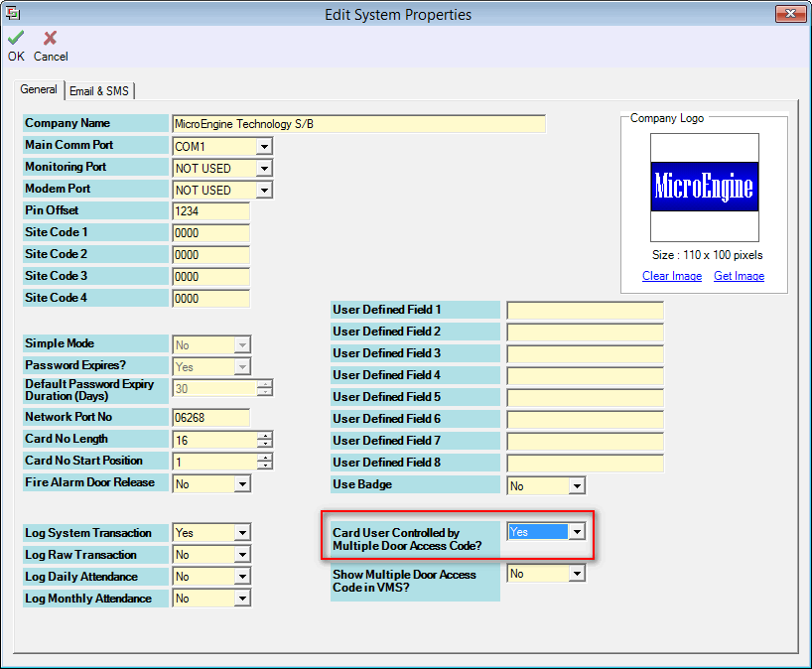Click the red Cancel X icon
This screenshot has width=812, height=669.
coord(50,39)
